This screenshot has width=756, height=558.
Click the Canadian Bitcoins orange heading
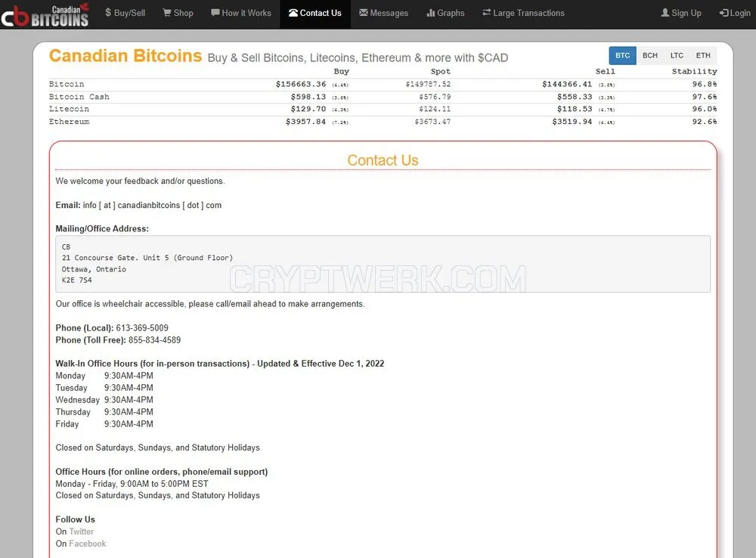tap(125, 56)
